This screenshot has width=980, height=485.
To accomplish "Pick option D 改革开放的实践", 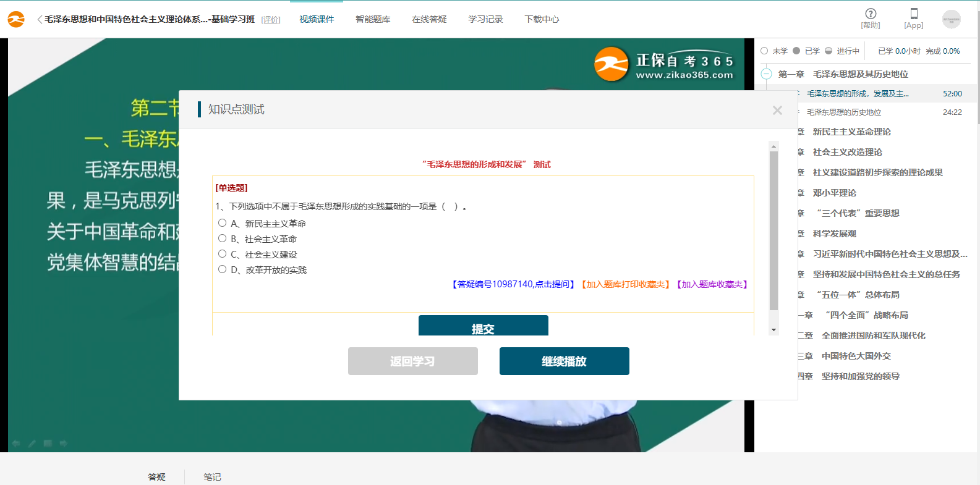I will pos(222,269).
